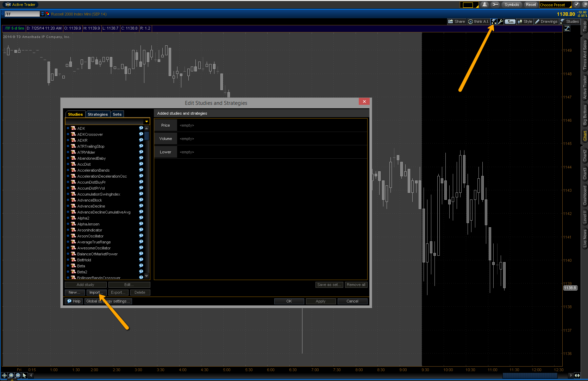The width and height of the screenshot is (588, 381).
Task: Click the think A.I. toolbar icon
Action: click(478, 21)
